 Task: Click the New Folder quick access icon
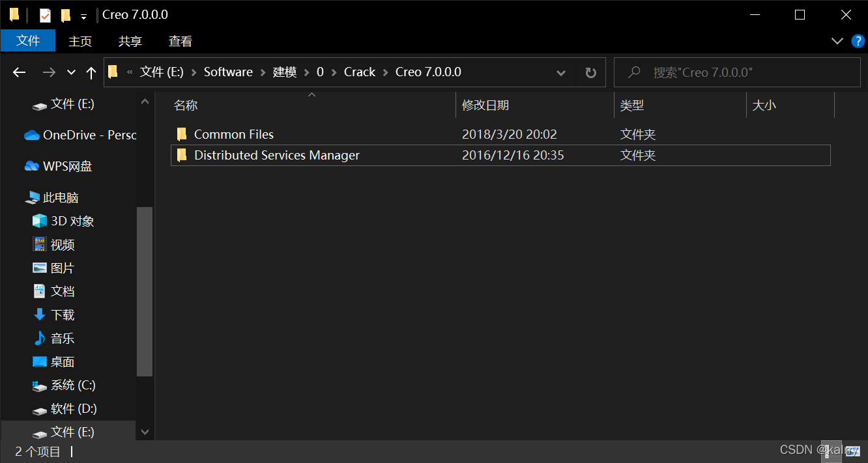pyautogui.click(x=65, y=15)
